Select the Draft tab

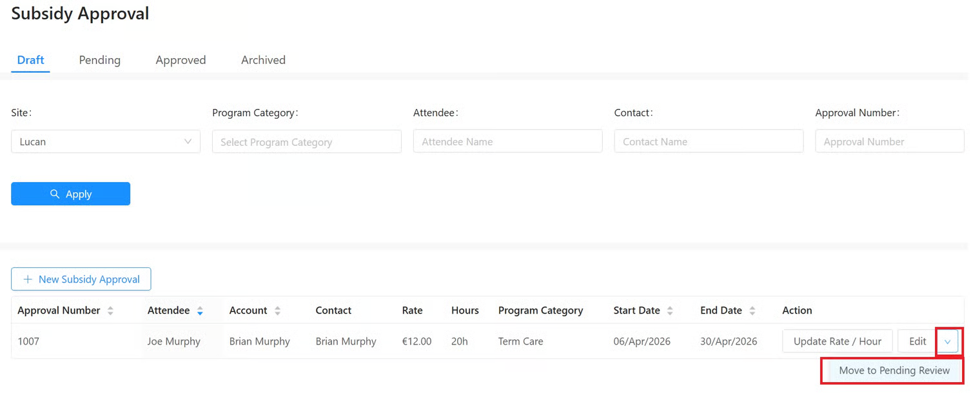point(30,60)
